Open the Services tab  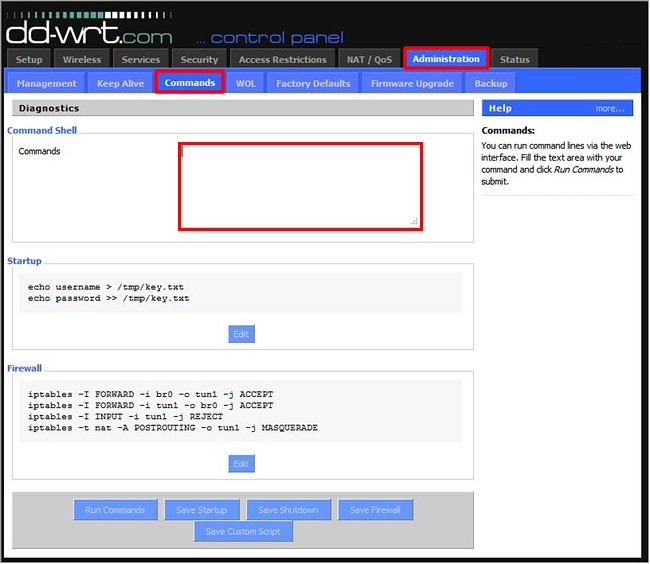[x=141, y=59]
